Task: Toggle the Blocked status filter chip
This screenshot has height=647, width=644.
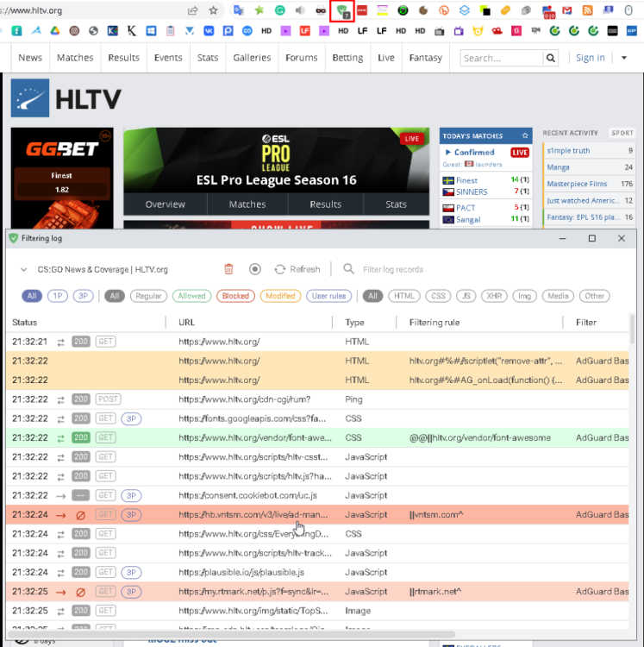Action: (x=235, y=296)
